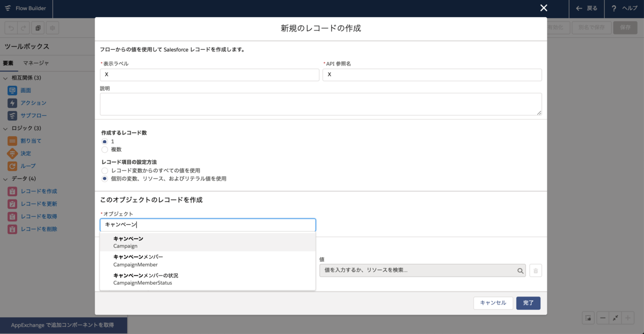Select the radio for creating 1 record
Image resolution: width=644 pixels, height=334 pixels.
pyautogui.click(x=105, y=142)
